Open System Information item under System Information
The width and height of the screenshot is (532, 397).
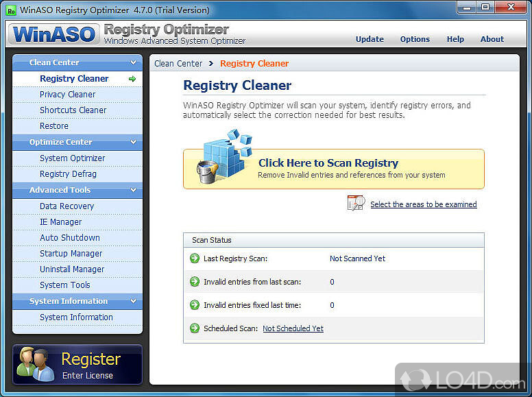(x=76, y=317)
